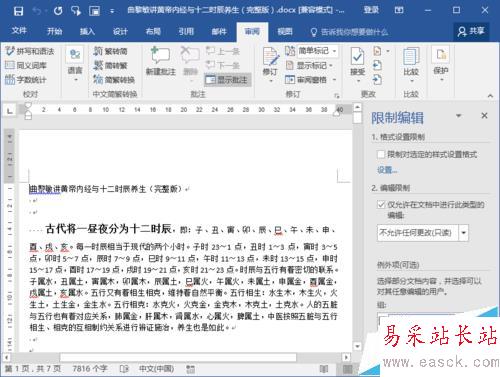Image resolution: width=500 pixels, height=377 pixels.
Task: Open Tracking group dialog launcher
Action: [x=337, y=96]
